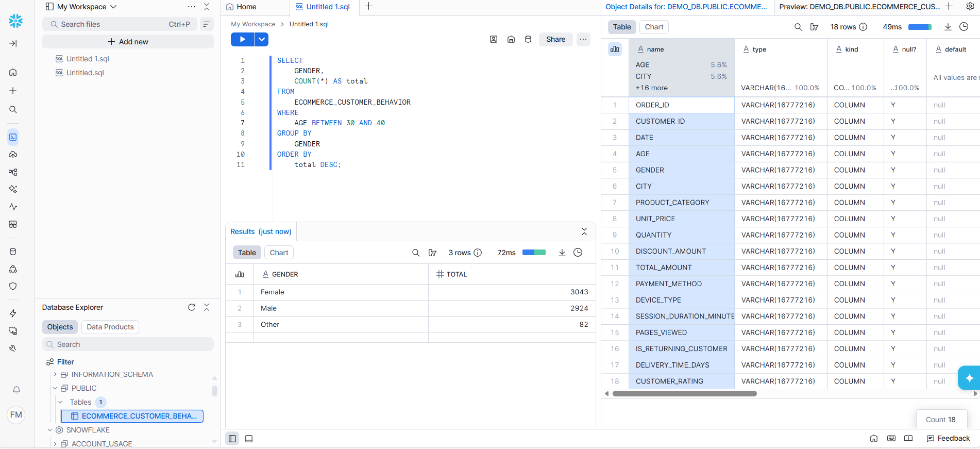Collapse the Tables folder

[60, 402]
